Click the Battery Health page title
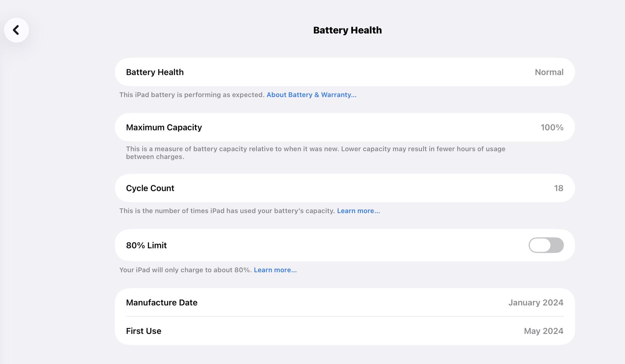Image resolution: width=625 pixels, height=364 pixels. 347,30
